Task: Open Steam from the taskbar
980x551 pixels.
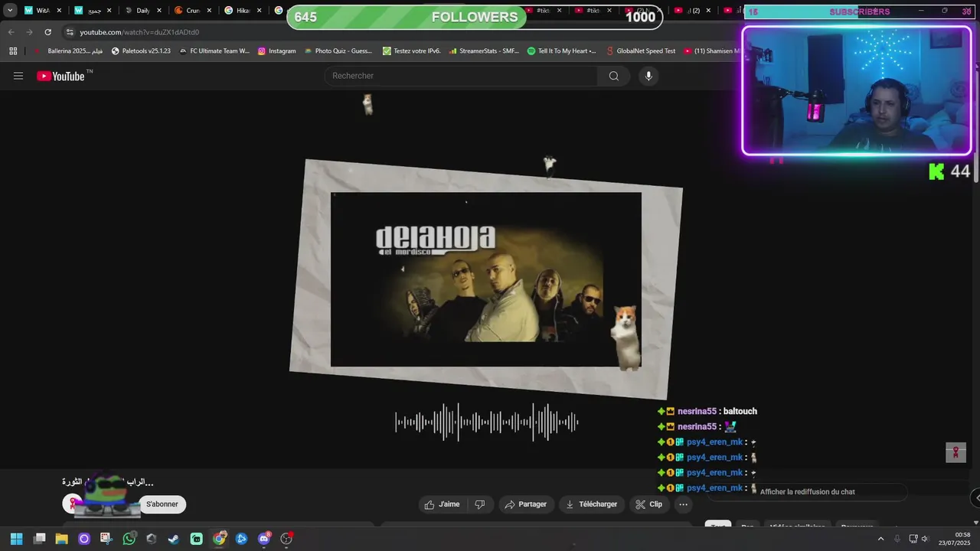Action: click(174, 539)
